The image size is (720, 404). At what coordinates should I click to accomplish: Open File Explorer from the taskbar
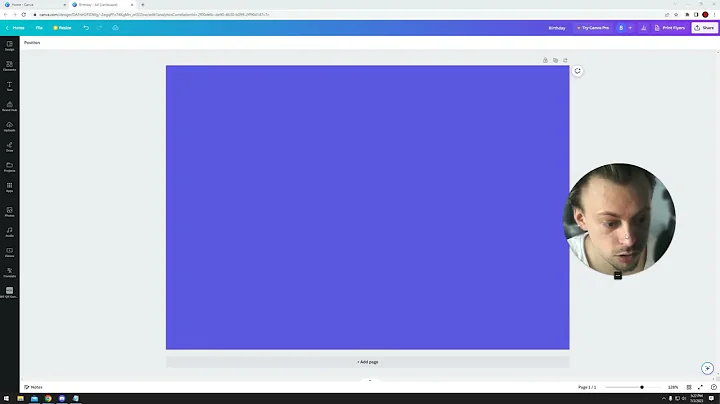(21, 398)
